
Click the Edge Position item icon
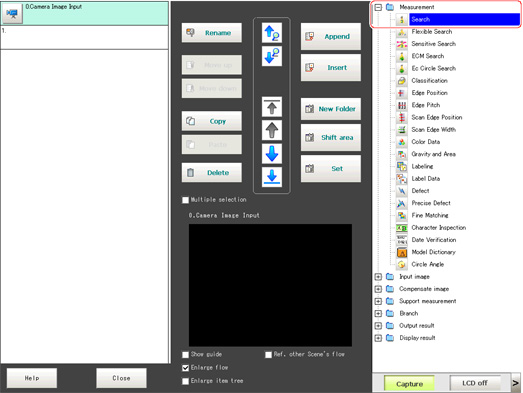[402, 93]
